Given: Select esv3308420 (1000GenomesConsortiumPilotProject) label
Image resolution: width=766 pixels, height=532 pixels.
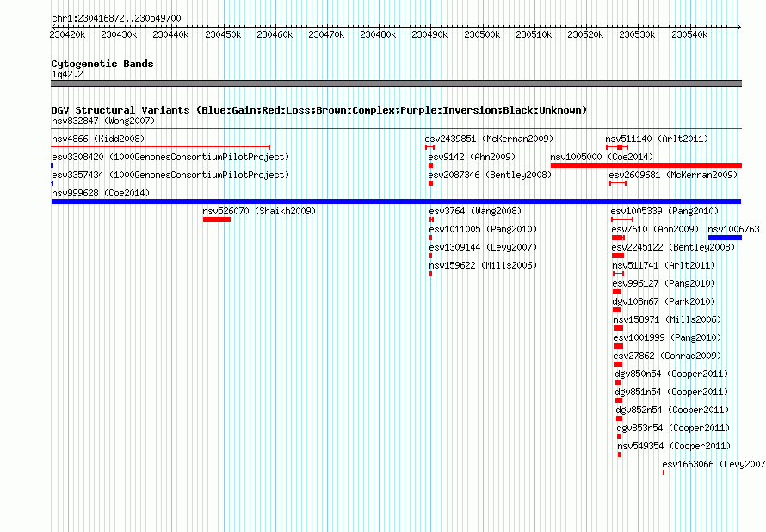Looking at the screenshot, I should tap(170, 157).
